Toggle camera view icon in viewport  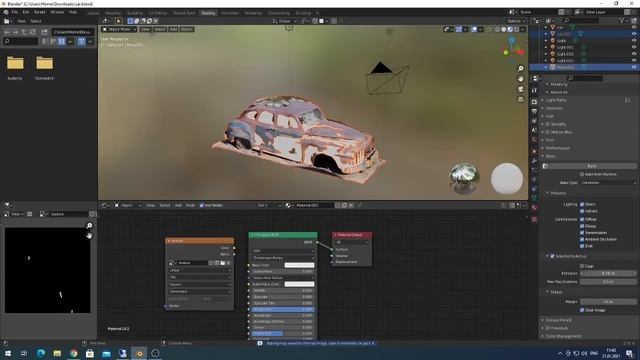(520, 89)
